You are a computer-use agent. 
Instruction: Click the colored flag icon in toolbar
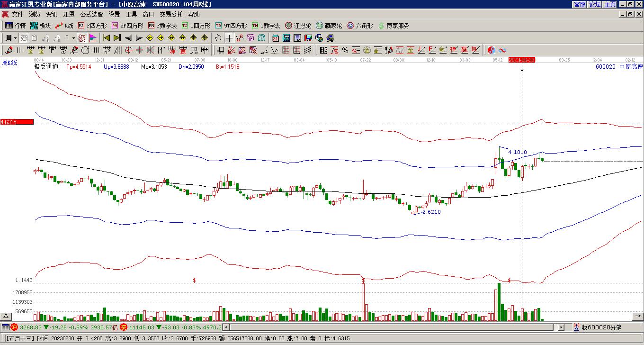(x=93, y=38)
